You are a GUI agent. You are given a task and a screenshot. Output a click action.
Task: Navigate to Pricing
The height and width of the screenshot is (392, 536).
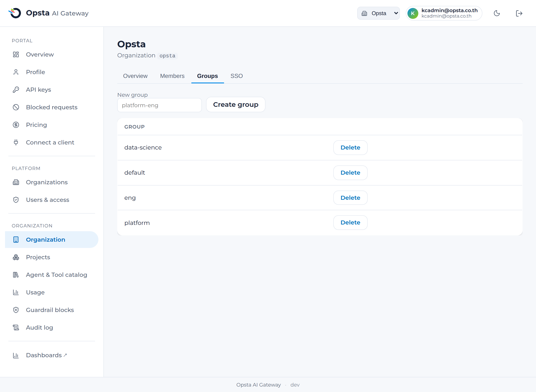click(x=52, y=125)
